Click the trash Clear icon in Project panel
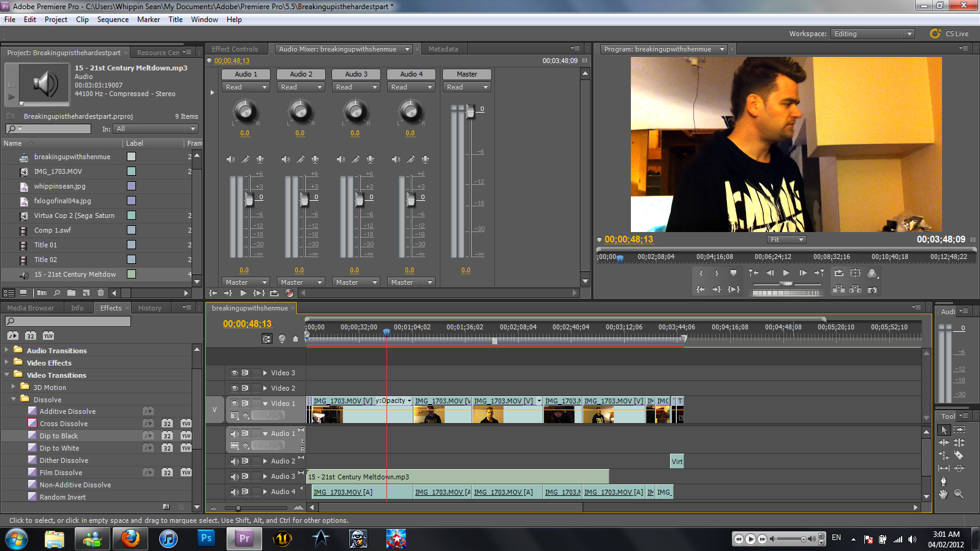The width and height of the screenshot is (980, 551). (101, 293)
